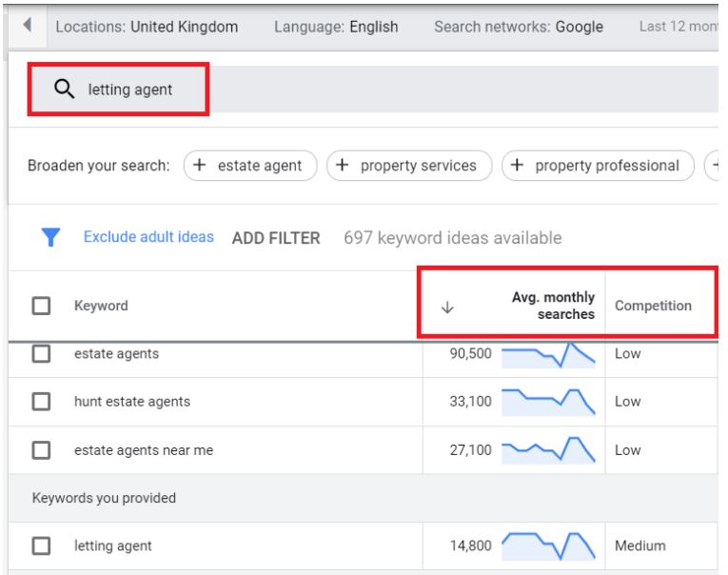Tick checkbox for estate agents keyword
Image resolution: width=728 pixels, height=575 pixels.
pyautogui.click(x=41, y=353)
